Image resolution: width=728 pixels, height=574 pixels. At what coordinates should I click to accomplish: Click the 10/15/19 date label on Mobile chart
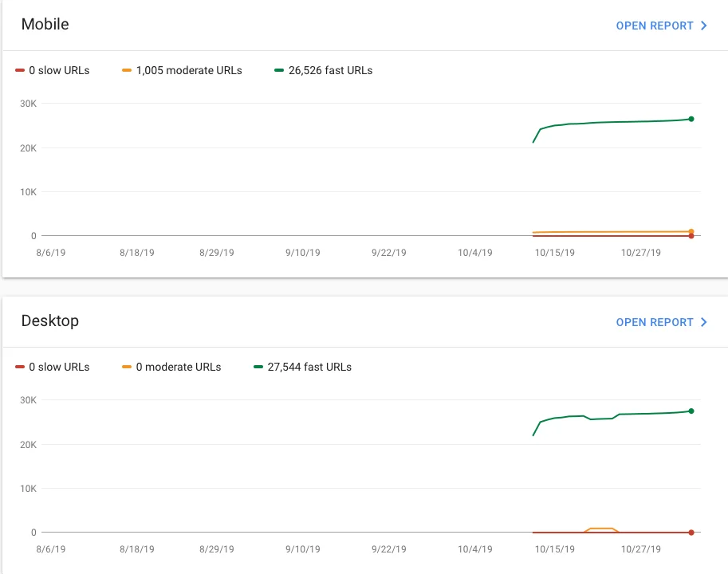(554, 253)
